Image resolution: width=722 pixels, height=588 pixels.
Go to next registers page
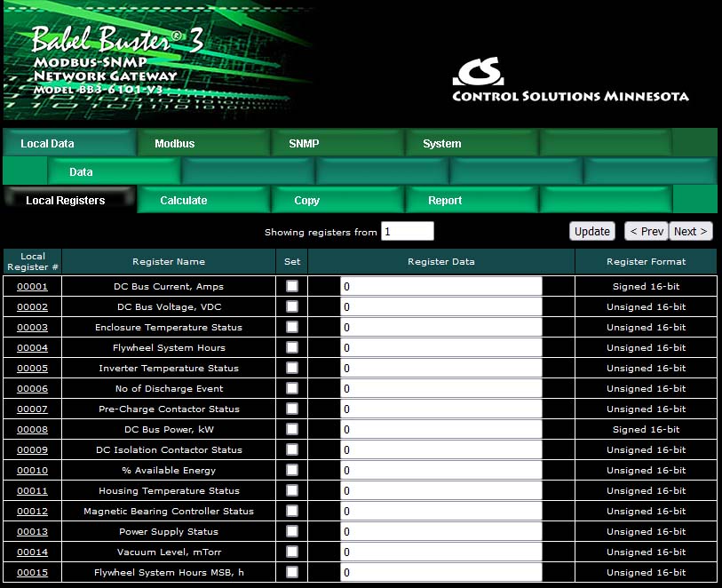click(690, 231)
